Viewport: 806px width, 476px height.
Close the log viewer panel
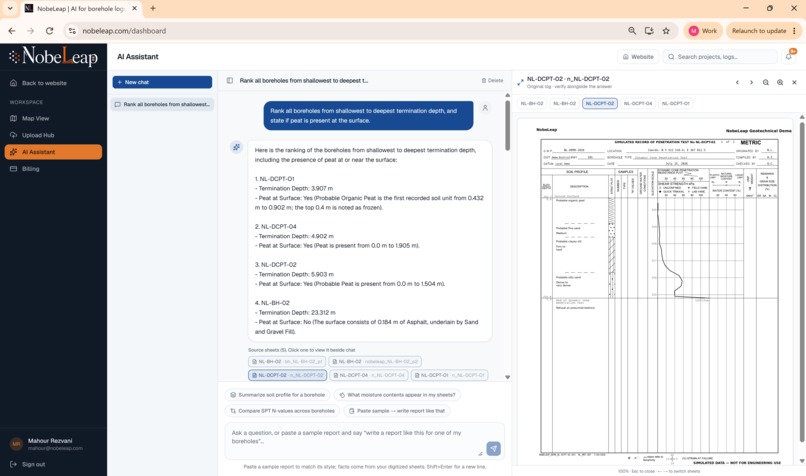click(x=794, y=82)
